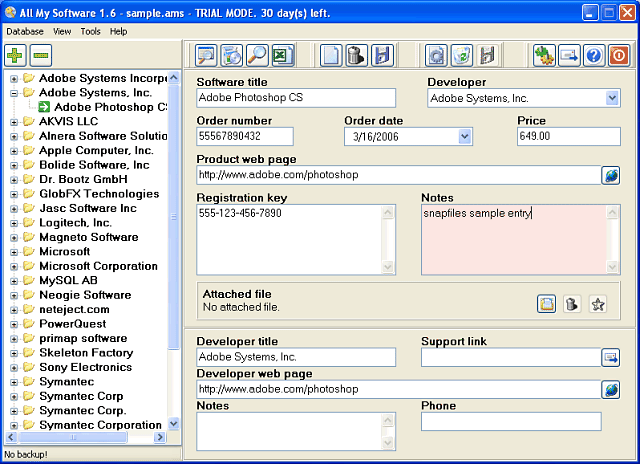This screenshot has width=640, height=464.
Task: Select the PowerQuest folder
Action: tap(73, 324)
